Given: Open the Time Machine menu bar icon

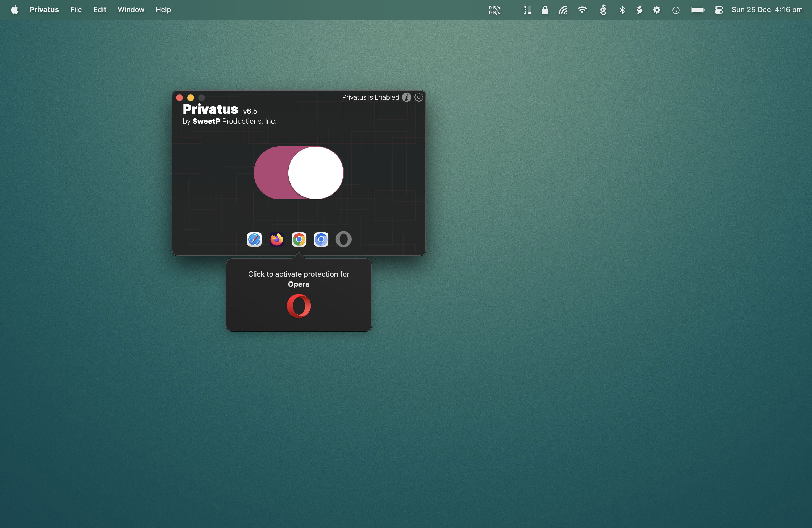Looking at the screenshot, I should (676, 10).
